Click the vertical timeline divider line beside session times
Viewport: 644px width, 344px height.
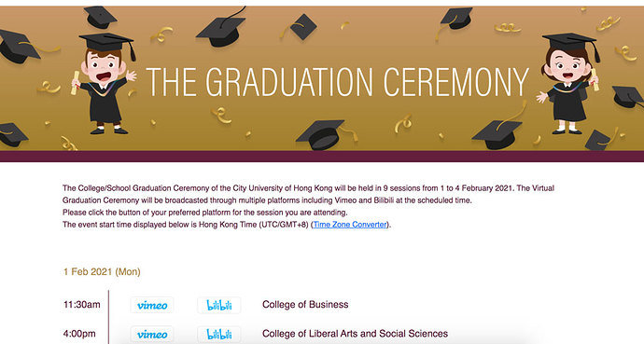point(109,317)
